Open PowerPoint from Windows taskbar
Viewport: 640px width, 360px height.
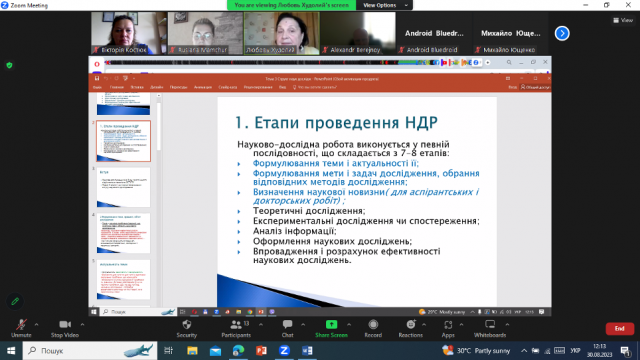(x=261, y=351)
